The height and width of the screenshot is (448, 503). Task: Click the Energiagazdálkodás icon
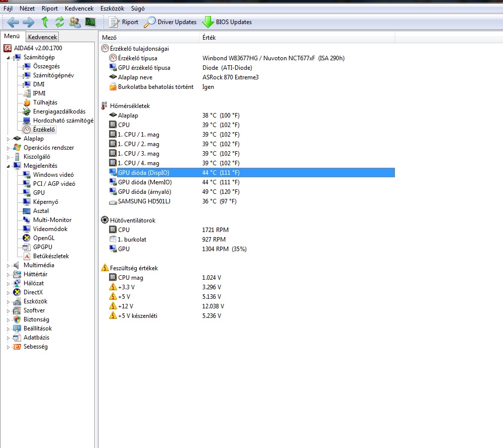pyautogui.click(x=27, y=111)
